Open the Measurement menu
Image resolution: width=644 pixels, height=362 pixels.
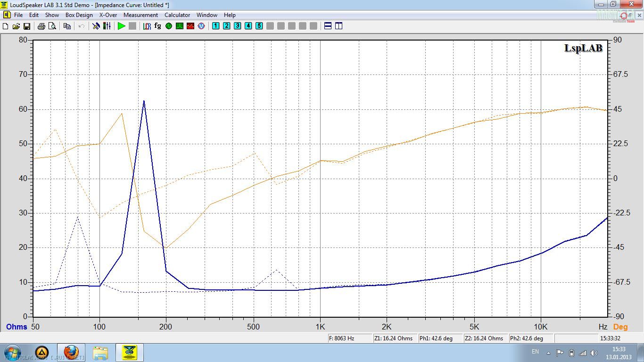[140, 15]
